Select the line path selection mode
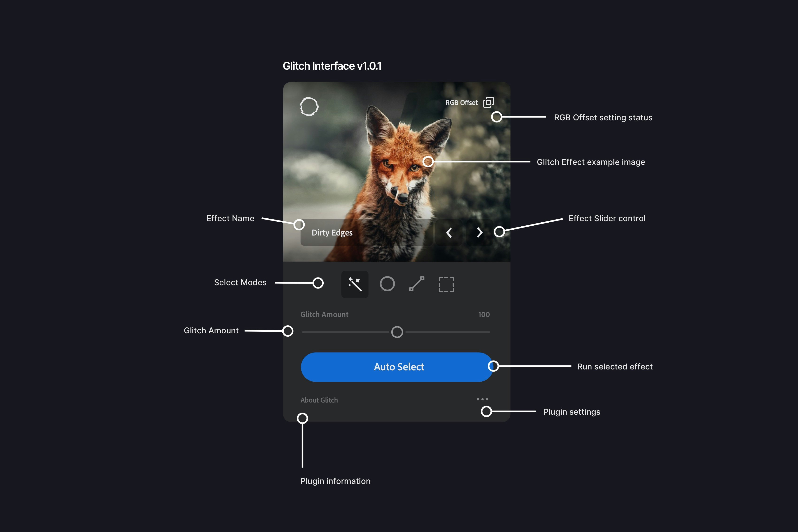 (x=416, y=284)
